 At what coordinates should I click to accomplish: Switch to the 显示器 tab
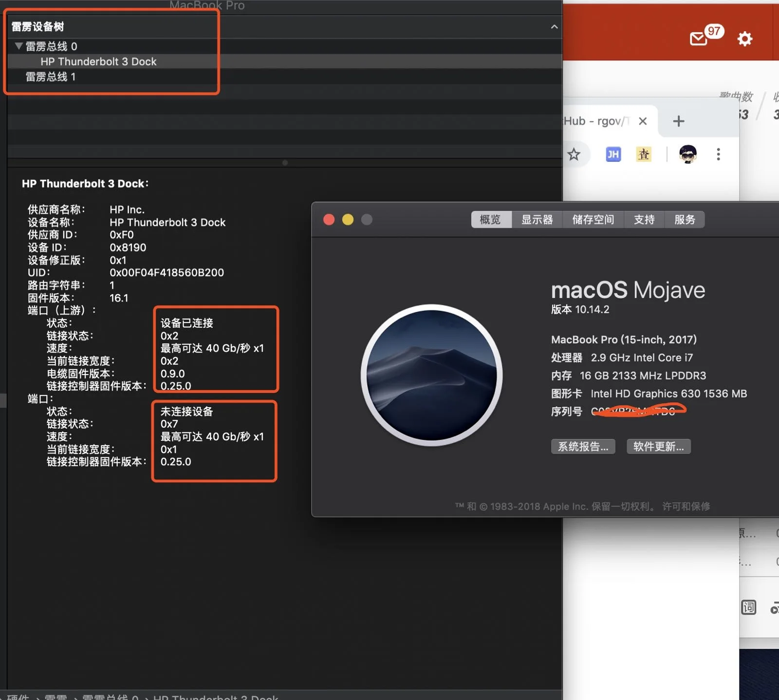tap(537, 220)
